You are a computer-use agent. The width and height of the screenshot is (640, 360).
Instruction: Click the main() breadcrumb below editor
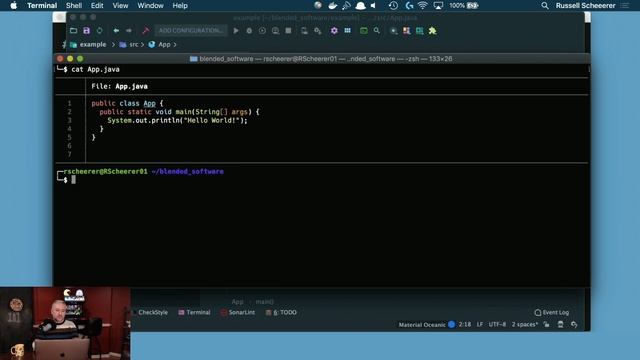[264, 302]
